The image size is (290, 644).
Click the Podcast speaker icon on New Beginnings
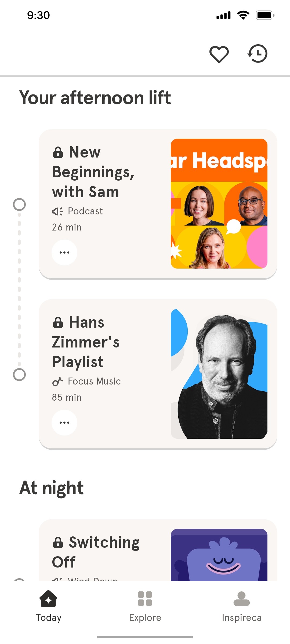[x=57, y=211]
